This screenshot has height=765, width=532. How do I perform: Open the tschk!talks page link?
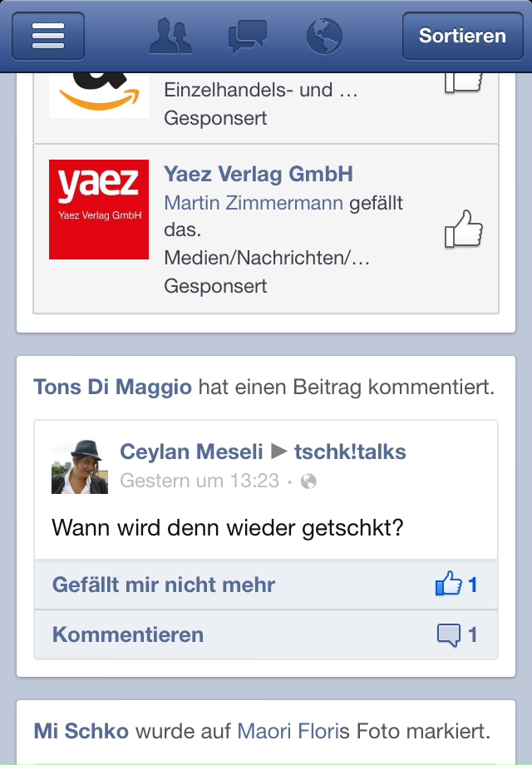click(x=350, y=452)
